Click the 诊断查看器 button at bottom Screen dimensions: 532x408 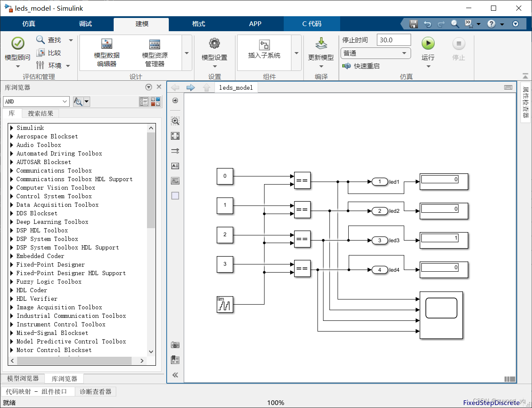(95, 391)
